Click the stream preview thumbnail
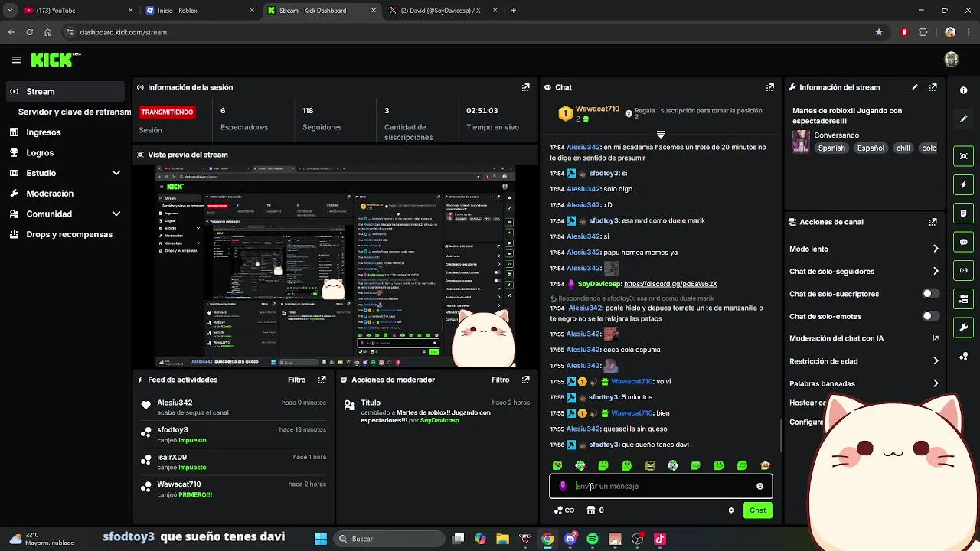The height and width of the screenshot is (551, 980). click(335, 266)
